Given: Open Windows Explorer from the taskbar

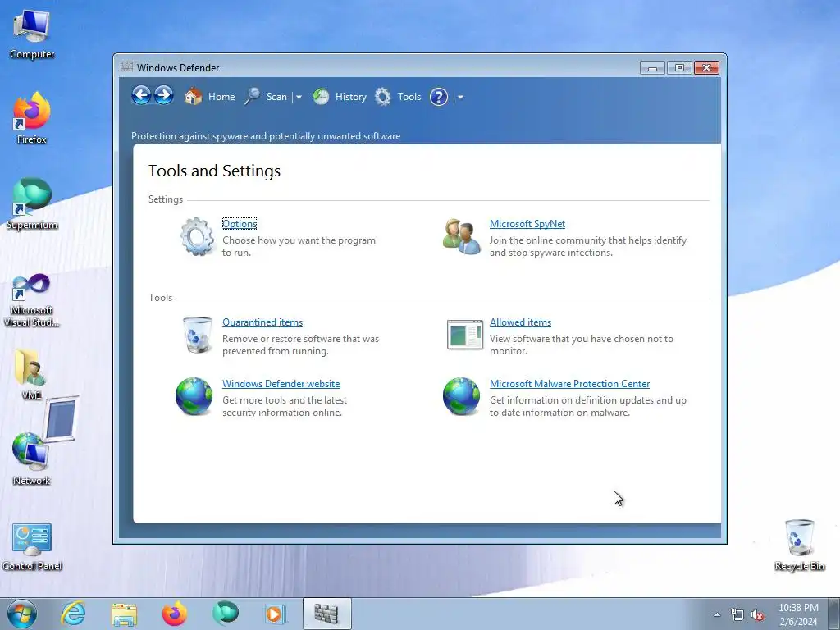Looking at the screenshot, I should 125,614.
